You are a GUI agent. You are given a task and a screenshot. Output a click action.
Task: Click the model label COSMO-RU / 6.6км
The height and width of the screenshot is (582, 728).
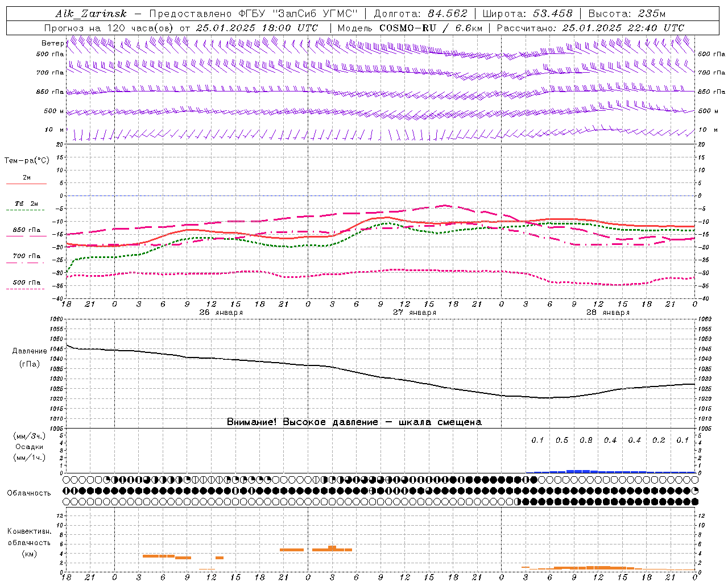431,28
